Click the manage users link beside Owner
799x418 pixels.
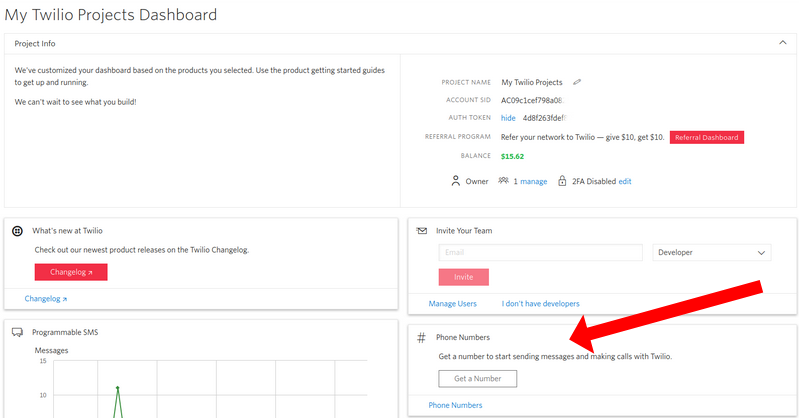tap(534, 181)
